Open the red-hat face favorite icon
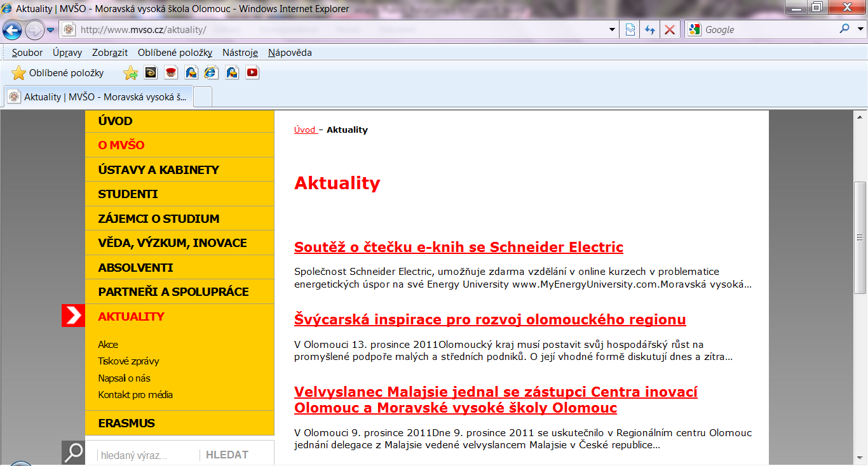 pos(171,72)
